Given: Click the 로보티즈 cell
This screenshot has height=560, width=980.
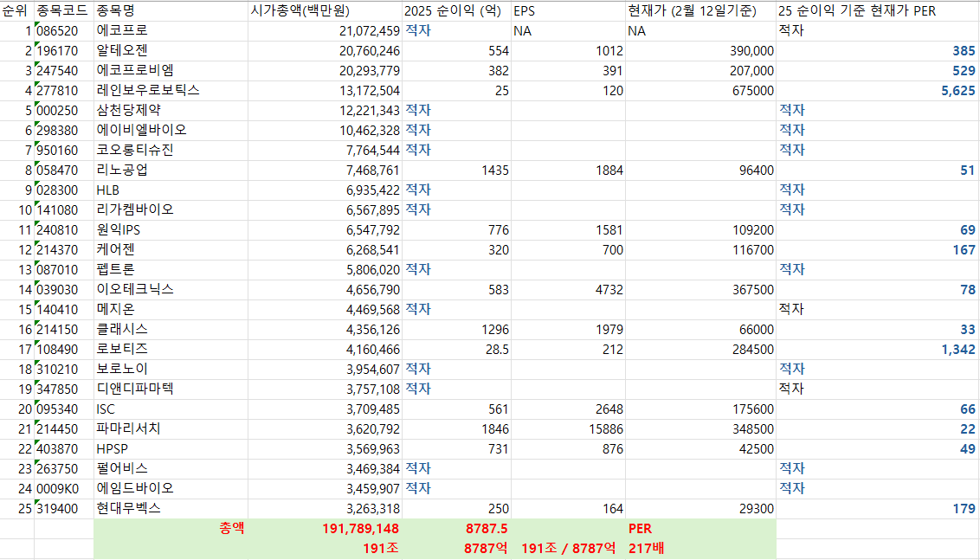Looking at the screenshot, I should coord(171,350).
